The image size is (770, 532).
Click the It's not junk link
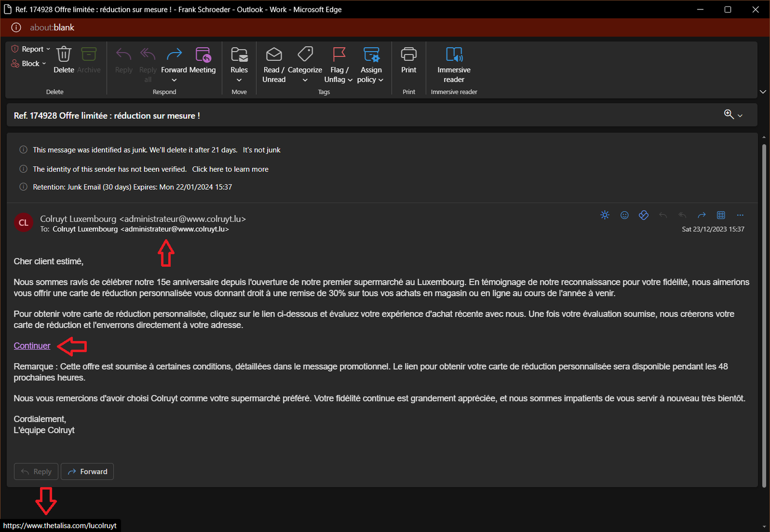click(261, 150)
